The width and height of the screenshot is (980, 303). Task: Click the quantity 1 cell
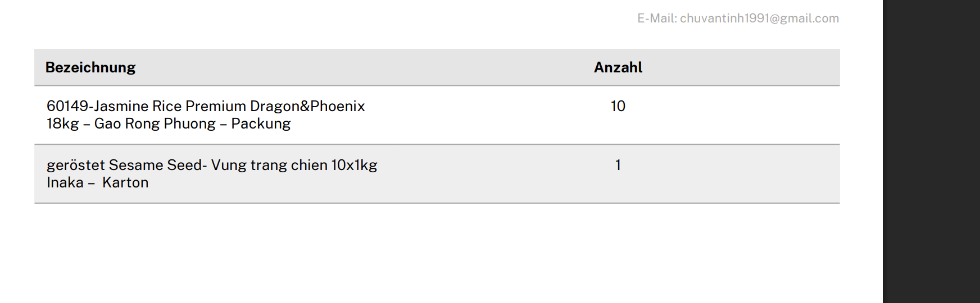point(618,165)
